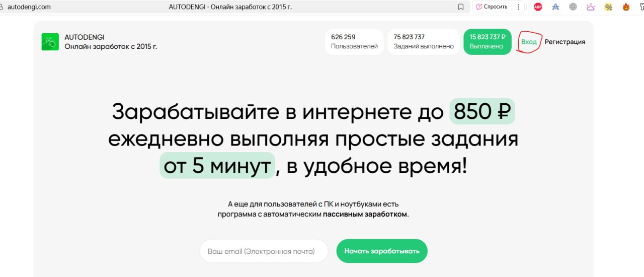Click the page title AUTODENGI - Онлайн заработок
Viewport: 644px width, 277px height.
(x=230, y=7)
